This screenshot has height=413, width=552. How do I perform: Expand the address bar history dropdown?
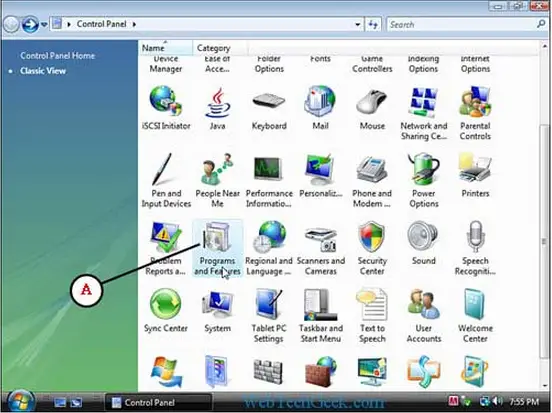click(x=357, y=24)
